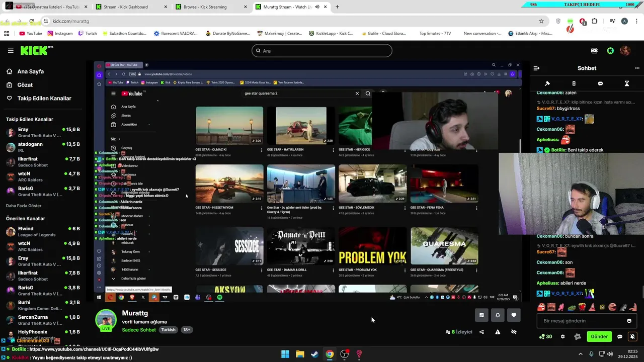Screen dimensions: 644x362
Task: Click the Pepe frog emote in quick bar
Action: [x=572, y=307]
